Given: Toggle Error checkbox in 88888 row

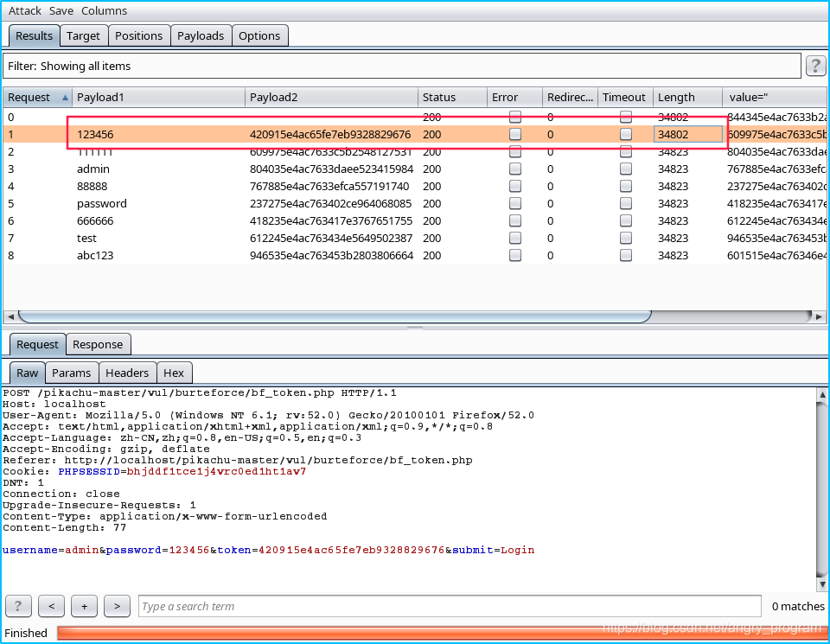Looking at the screenshot, I should (x=515, y=186).
